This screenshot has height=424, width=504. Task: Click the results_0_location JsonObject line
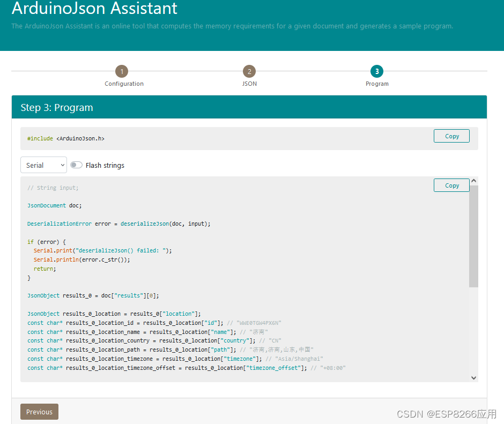(114, 314)
